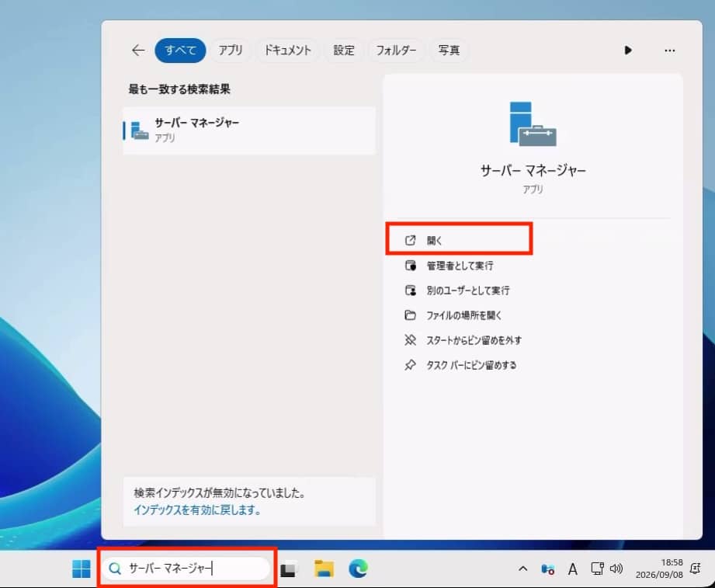Open the notifications bell icon
This screenshot has width=715, height=588.
[x=696, y=569]
